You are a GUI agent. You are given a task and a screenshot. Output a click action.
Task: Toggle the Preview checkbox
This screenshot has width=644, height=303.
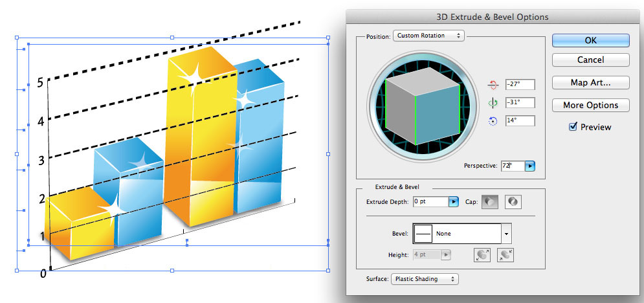[573, 127]
